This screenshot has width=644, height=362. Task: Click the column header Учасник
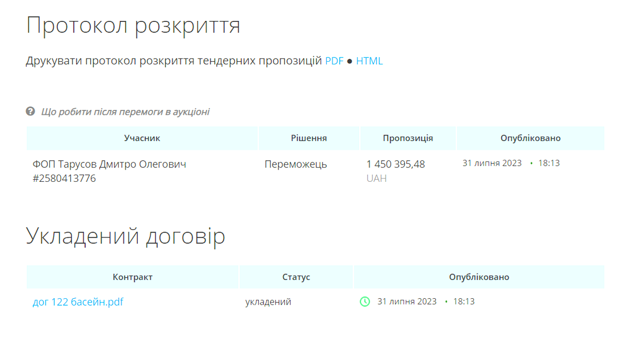142,138
